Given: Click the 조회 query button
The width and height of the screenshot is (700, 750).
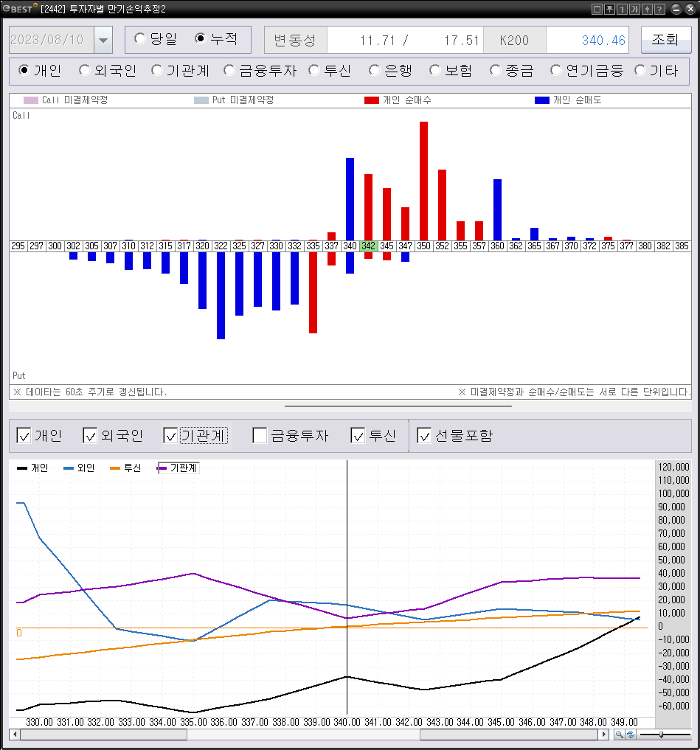Looking at the screenshot, I should [665, 39].
